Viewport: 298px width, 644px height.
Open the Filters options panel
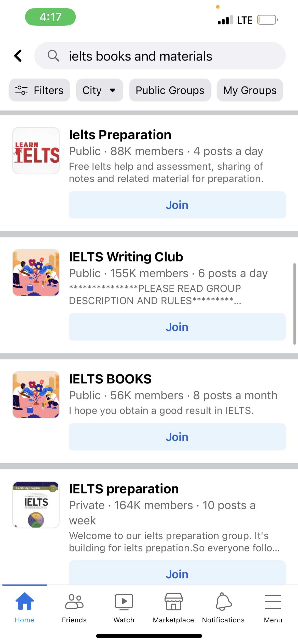click(39, 90)
